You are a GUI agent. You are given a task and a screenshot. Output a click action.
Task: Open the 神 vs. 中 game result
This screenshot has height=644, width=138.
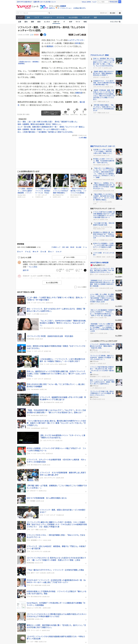[x=35, y=252]
